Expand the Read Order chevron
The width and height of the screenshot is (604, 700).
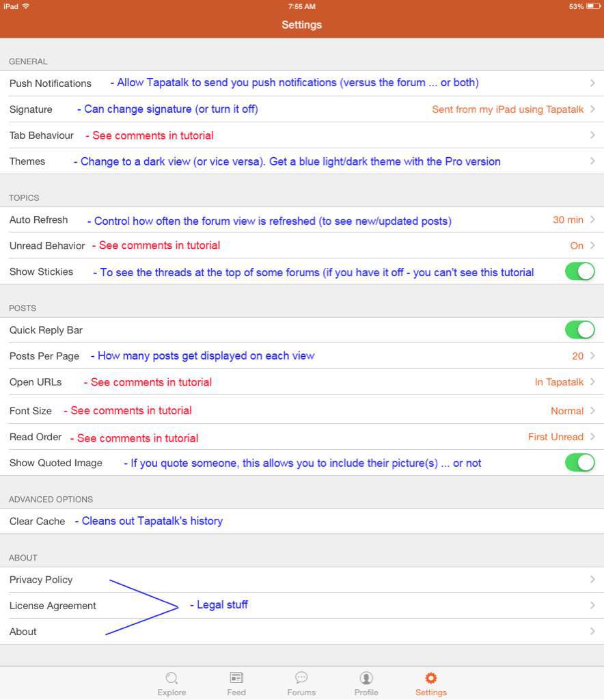[592, 437]
